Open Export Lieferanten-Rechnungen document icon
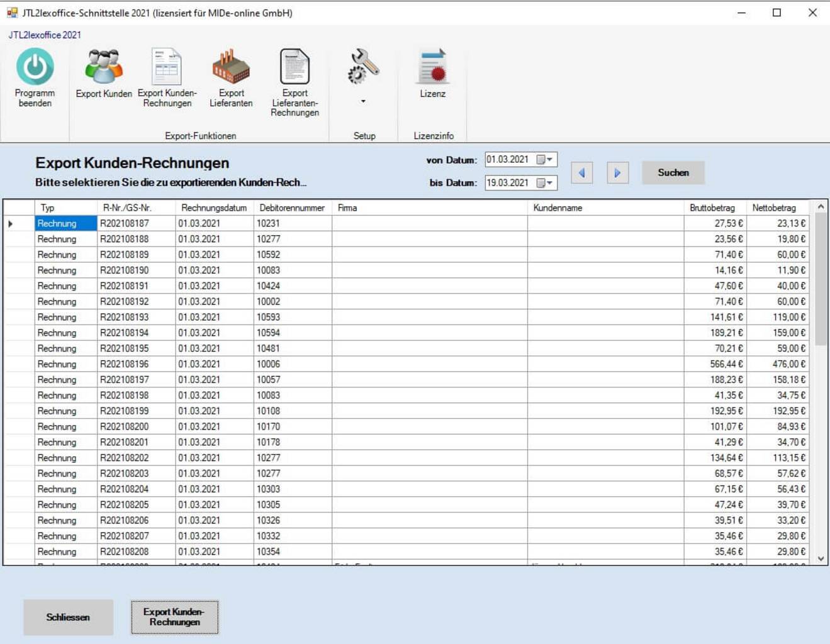Screen dimensions: 830x644 click(x=294, y=67)
